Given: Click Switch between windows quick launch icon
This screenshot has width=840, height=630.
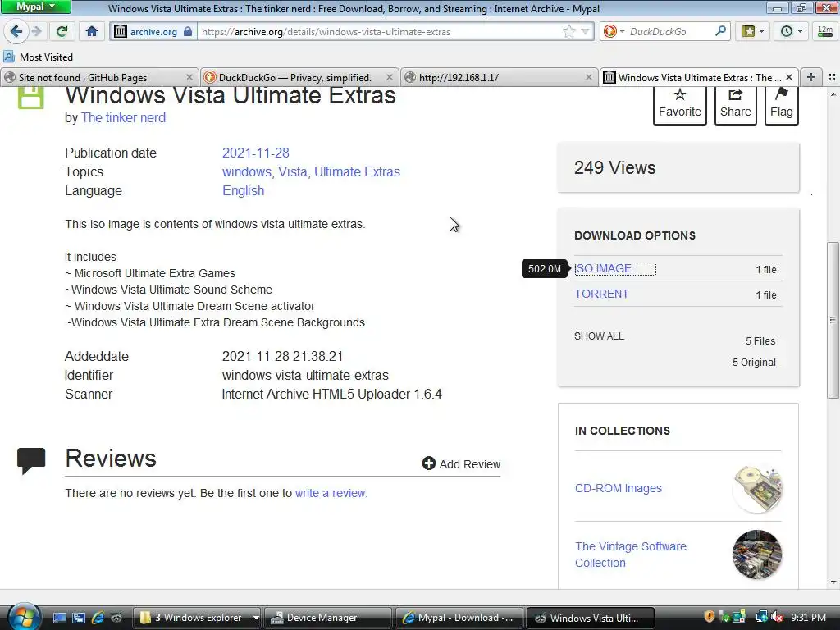Looking at the screenshot, I should [79, 618].
